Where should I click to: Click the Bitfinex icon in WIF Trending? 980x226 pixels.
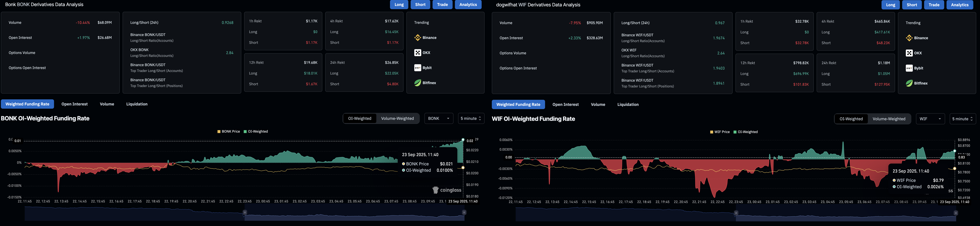click(x=909, y=83)
